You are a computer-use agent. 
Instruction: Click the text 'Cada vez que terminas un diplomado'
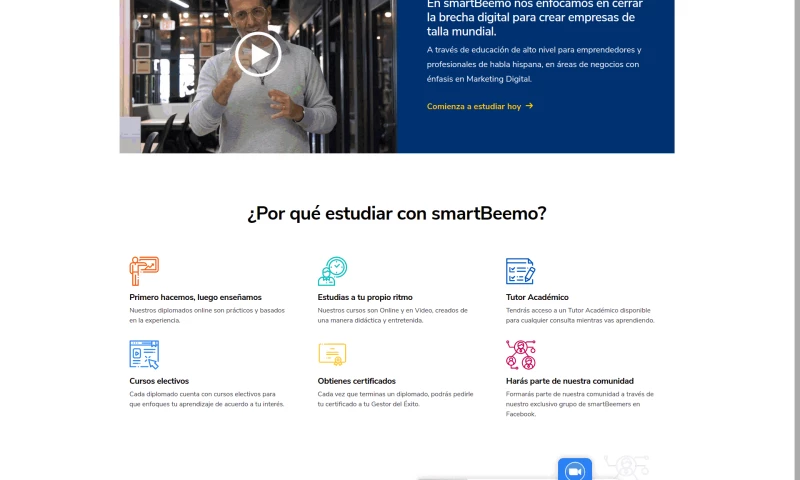coord(395,399)
